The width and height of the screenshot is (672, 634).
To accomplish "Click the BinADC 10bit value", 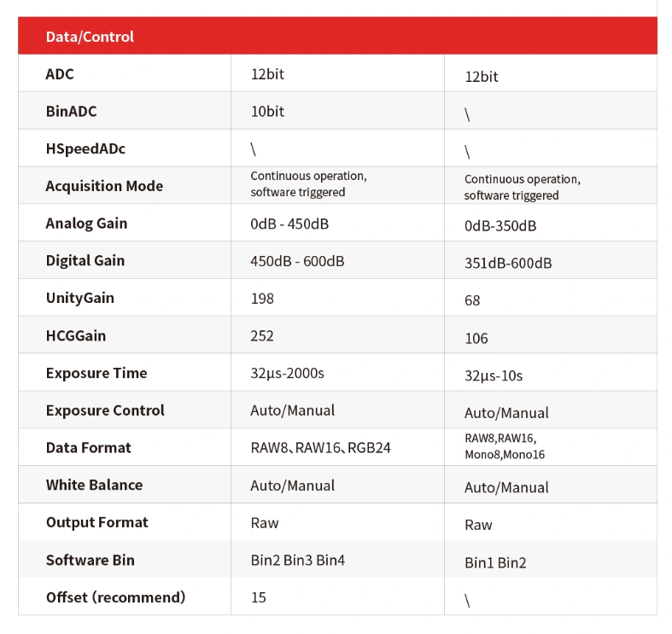I will tap(267, 112).
